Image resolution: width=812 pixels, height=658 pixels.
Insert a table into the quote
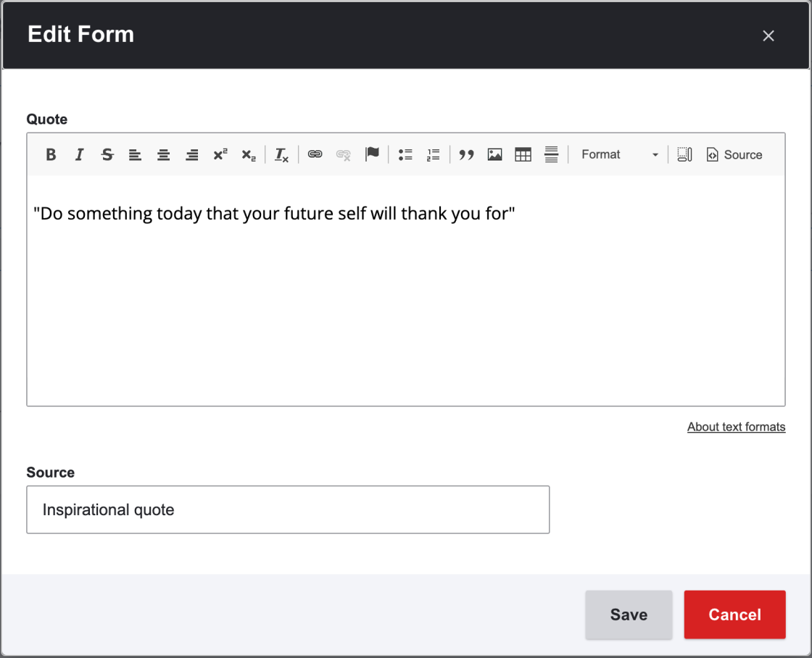tap(523, 154)
